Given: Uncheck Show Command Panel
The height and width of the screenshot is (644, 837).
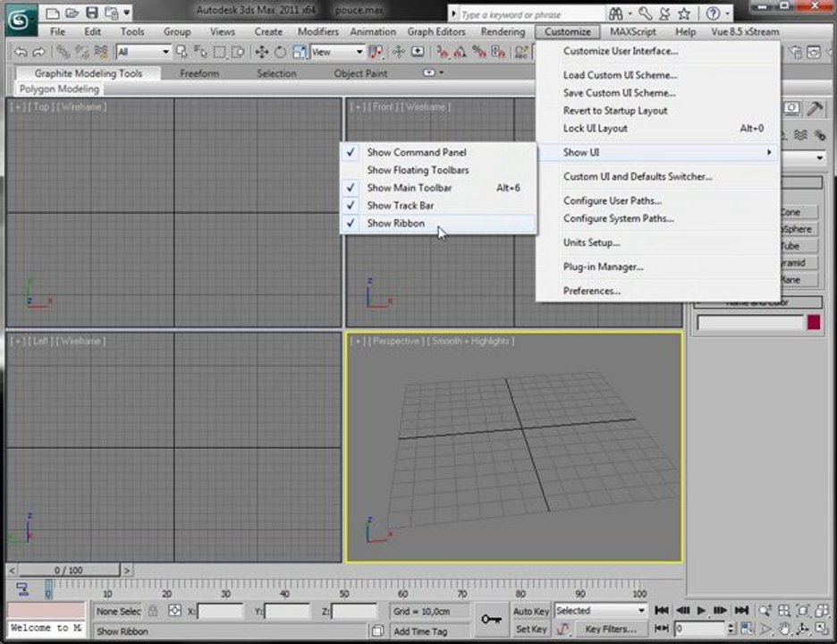Looking at the screenshot, I should 439,152.
